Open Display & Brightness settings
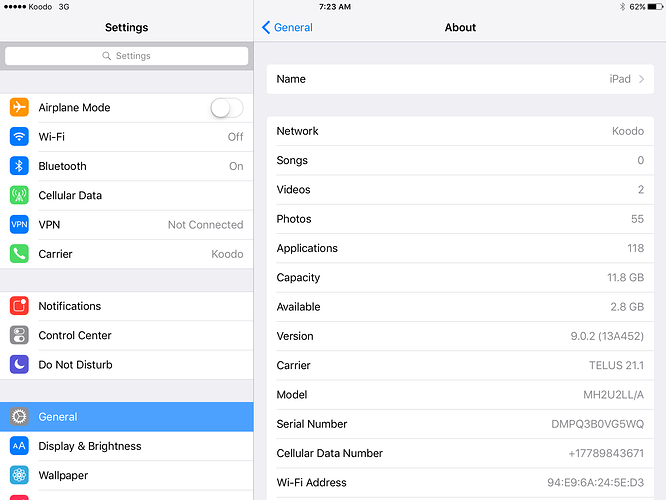666x500 pixels. 127,446
